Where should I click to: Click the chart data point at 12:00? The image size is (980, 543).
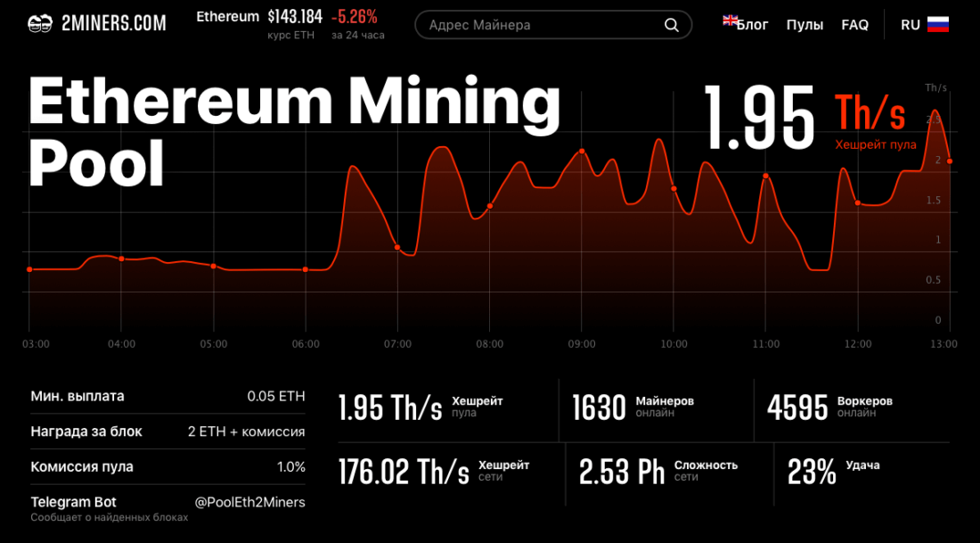857,202
